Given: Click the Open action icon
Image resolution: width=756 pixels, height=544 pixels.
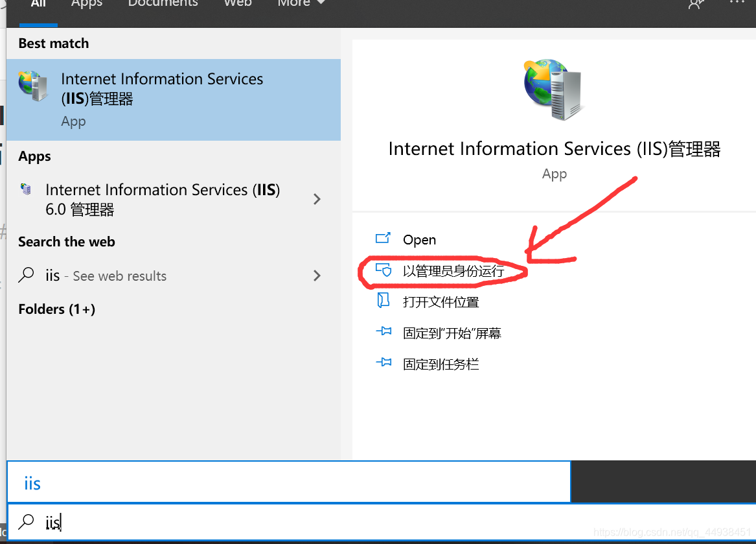Looking at the screenshot, I should 384,238.
